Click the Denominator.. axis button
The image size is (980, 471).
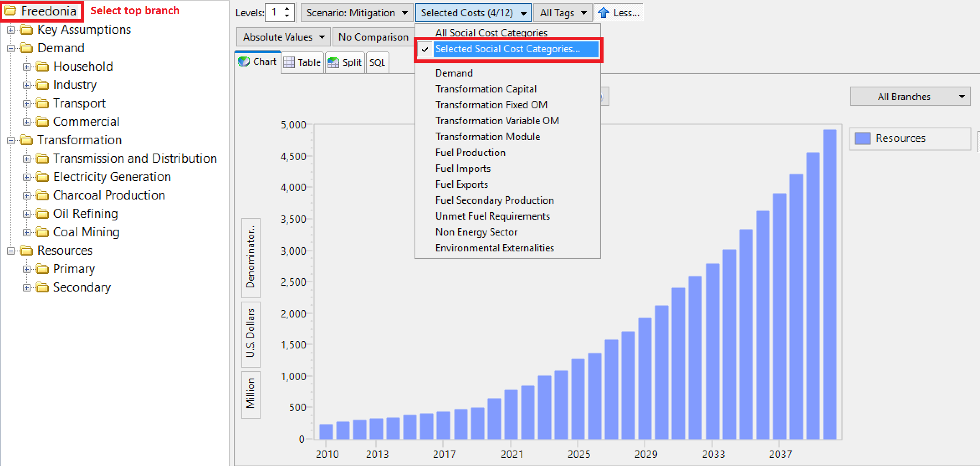[x=251, y=258]
